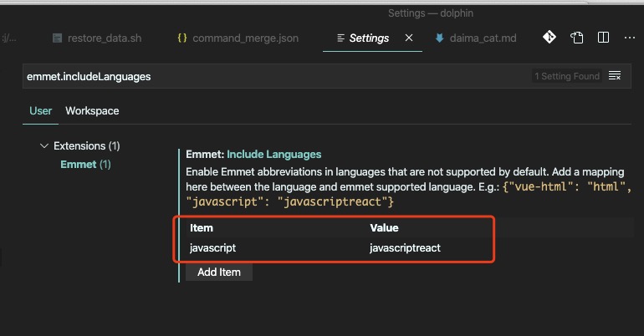Switch to the Workspace settings tab
Image resolution: width=644 pixels, height=336 pixels.
tap(92, 111)
